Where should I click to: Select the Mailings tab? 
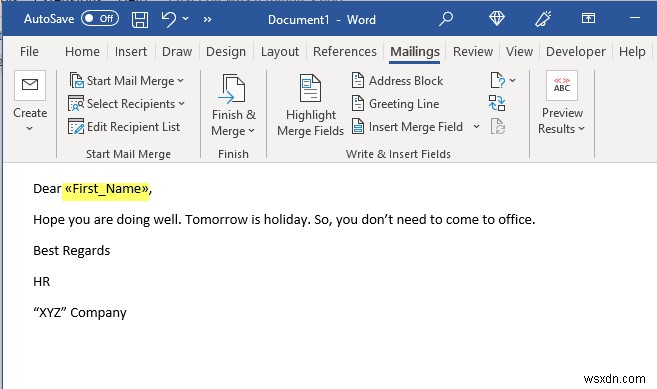(415, 52)
